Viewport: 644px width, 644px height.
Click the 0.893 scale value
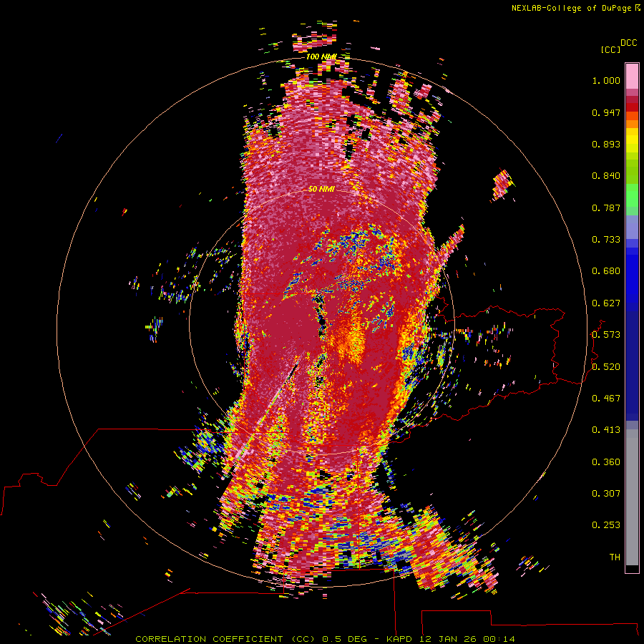(606, 144)
